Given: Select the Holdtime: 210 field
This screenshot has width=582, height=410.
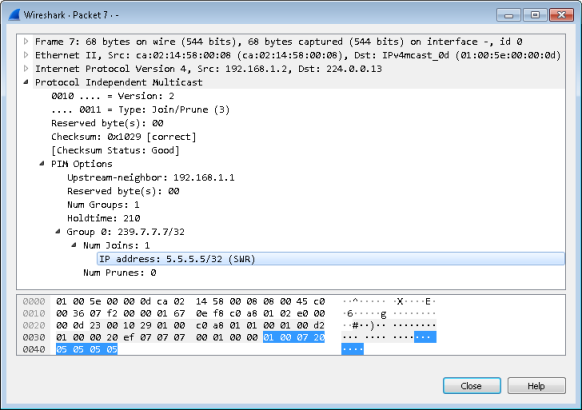Looking at the screenshot, I should pos(104,218).
